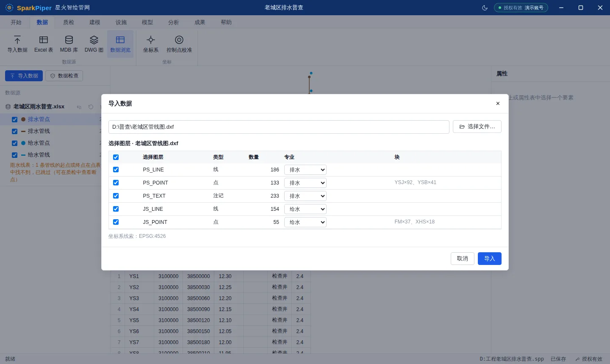This screenshot has width=610, height=364.
Task: Confirm with the blue 导入 button
Action: (x=490, y=259)
